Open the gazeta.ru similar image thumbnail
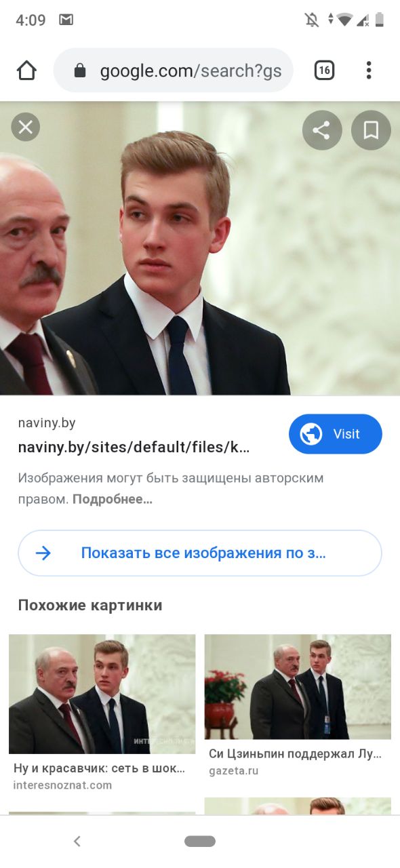This screenshot has width=400, height=868. (x=298, y=687)
